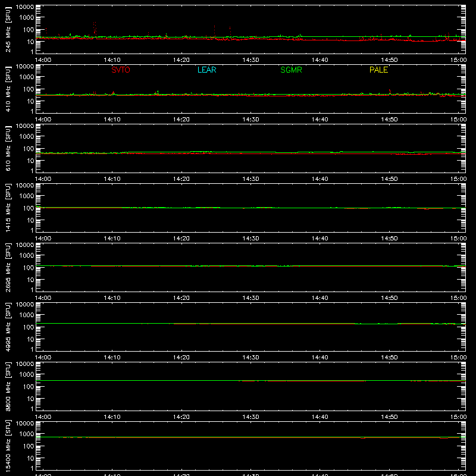
Task: Click 14:30 label below the 1415 MHz panel
Action: pos(250,239)
